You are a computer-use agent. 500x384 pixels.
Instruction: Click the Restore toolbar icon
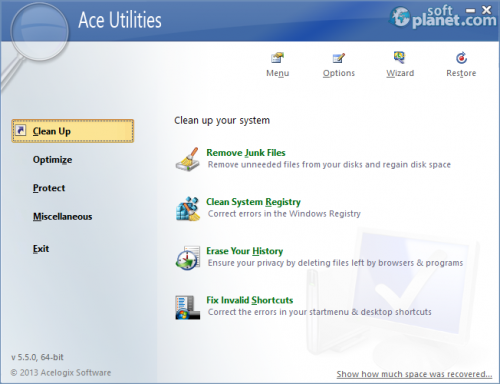point(461,58)
